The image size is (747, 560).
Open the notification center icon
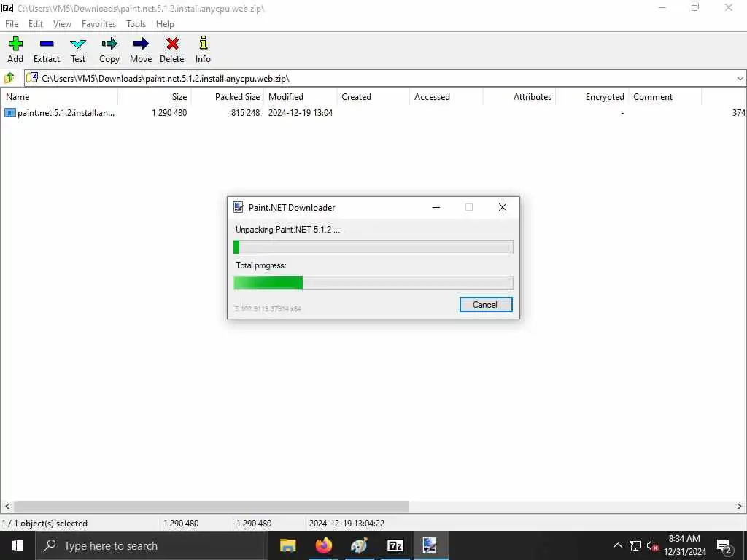[x=724, y=545]
